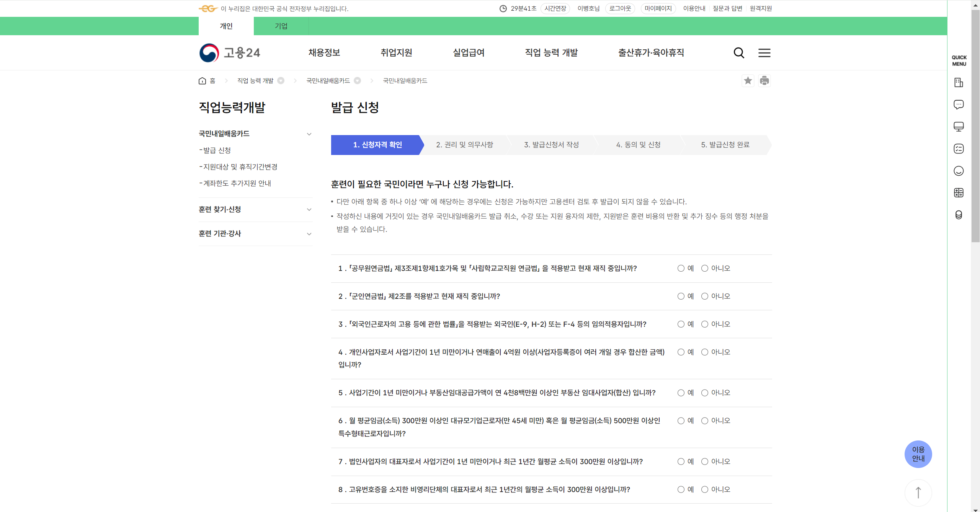Click the monitor icon in quick menu
980x512 pixels.
(959, 127)
